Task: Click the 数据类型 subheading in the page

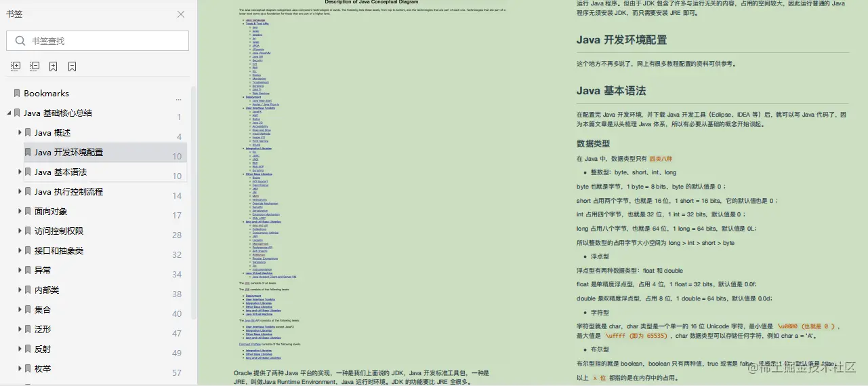Action: (x=593, y=144)
